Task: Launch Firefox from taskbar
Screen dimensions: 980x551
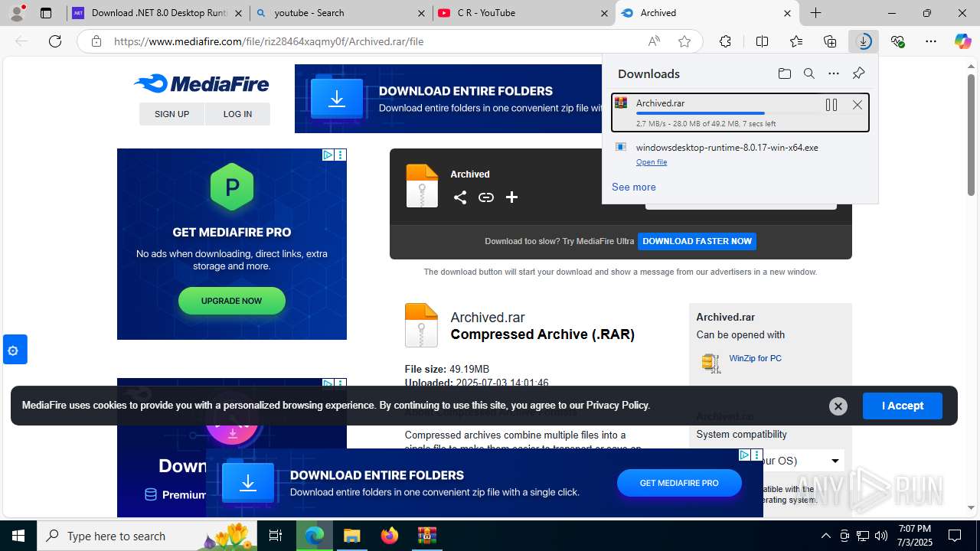Action: tap(390, 536)
